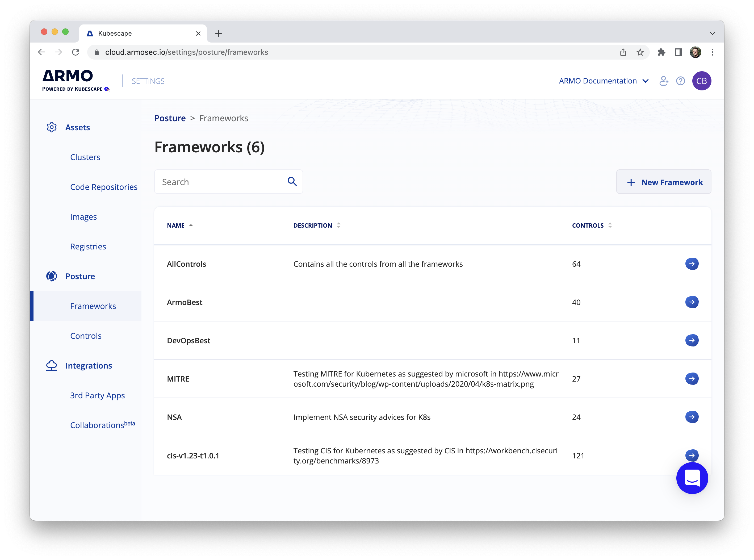Click the New Framework button
This screenshot has height=560, width=754.
coord(663,182)
